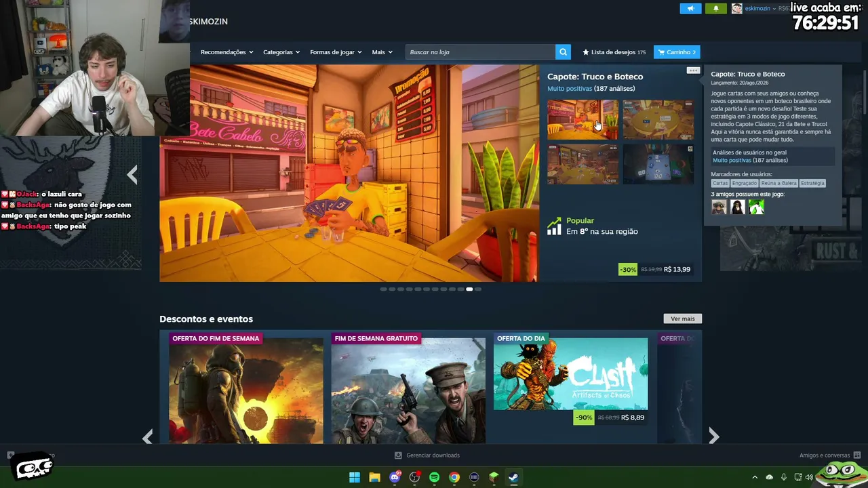This screenshot has width=868, height=488.
Task: Select the highlighted carousel page dot
Action: [x=469, y=289]
